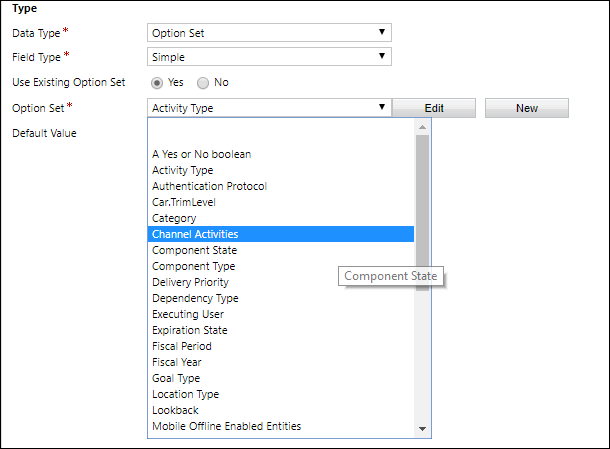This screenshot has height=449, width=610.
Task: Choose Mobile Offline Enabled Entities option
Action: [281, 426]
